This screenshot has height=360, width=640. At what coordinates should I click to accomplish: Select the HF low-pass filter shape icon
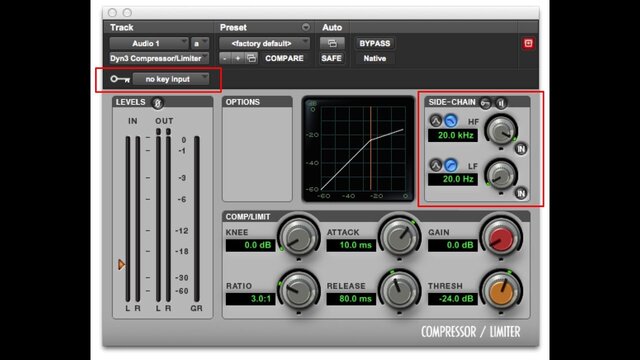(451, 121)
